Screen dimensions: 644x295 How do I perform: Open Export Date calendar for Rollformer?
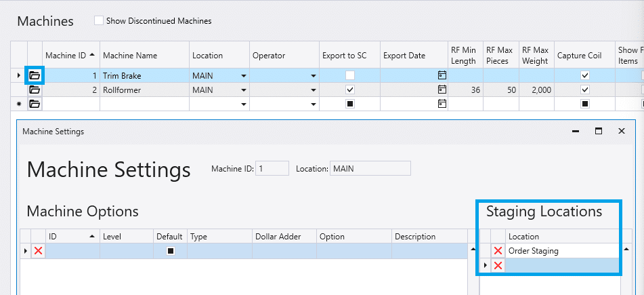[x=442, y=90]
